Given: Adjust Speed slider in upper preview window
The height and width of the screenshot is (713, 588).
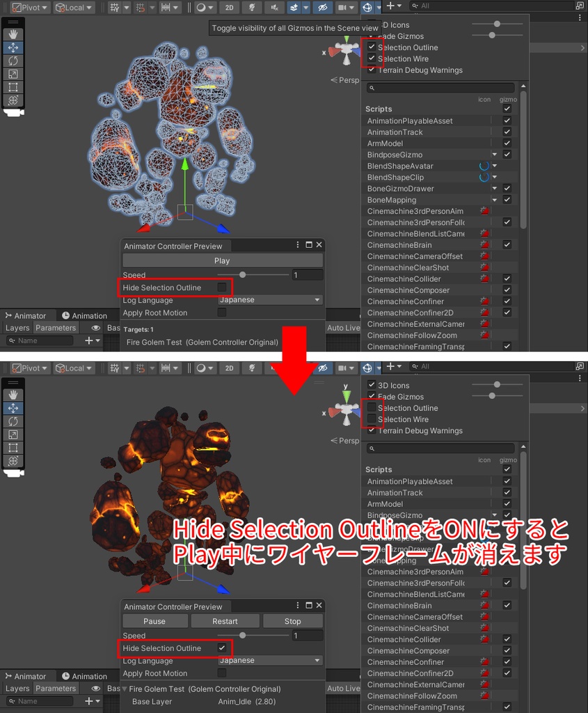Looking at the screenshot, I should pos(253,274).
